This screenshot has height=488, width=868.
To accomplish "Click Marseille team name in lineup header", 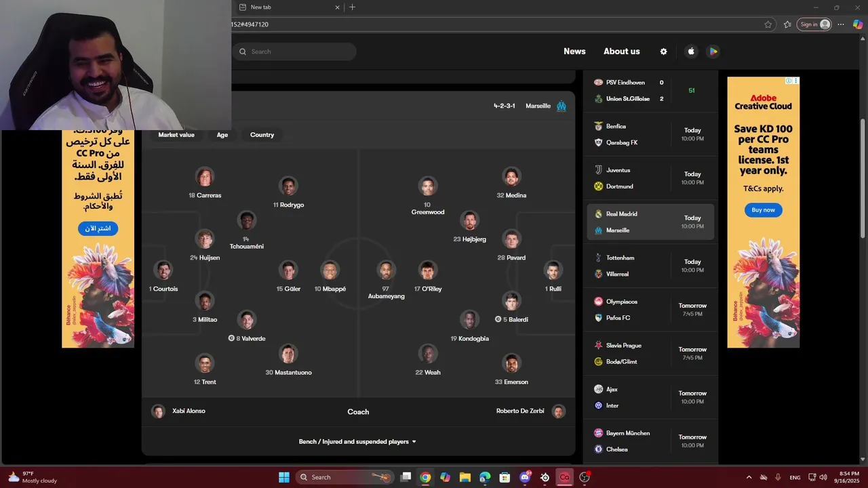I will [x=538, y=106].
